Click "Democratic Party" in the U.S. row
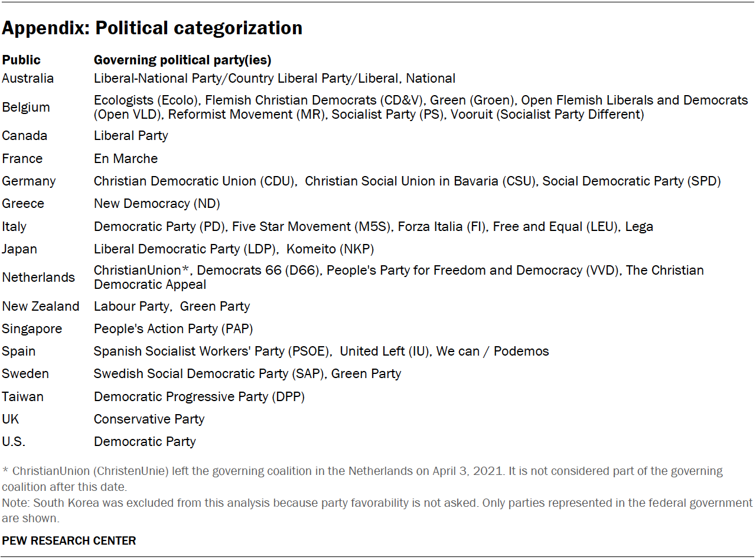This screenshot has height=560, width=756. [145, 441]
